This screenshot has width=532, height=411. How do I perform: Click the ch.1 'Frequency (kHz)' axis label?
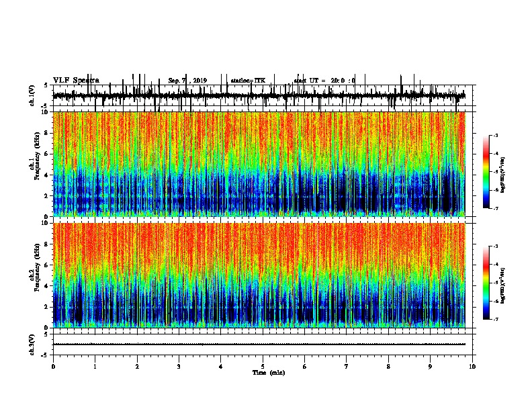click(37, 156)
